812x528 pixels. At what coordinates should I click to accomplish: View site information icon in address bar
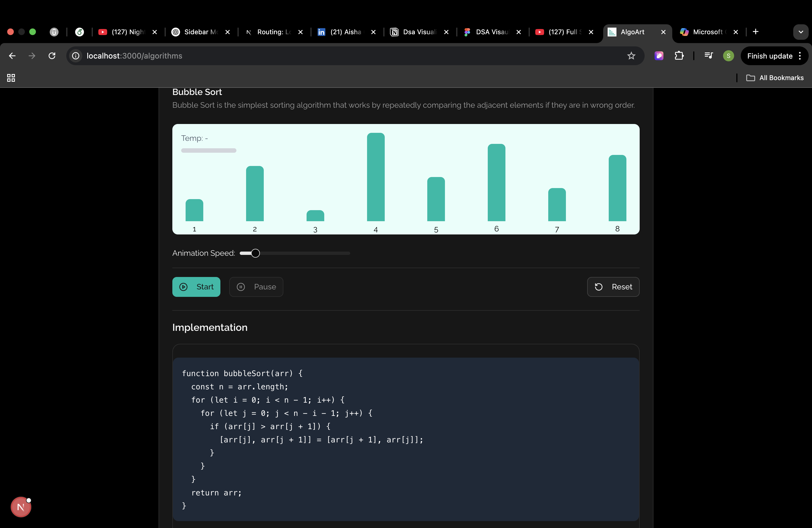76,56
